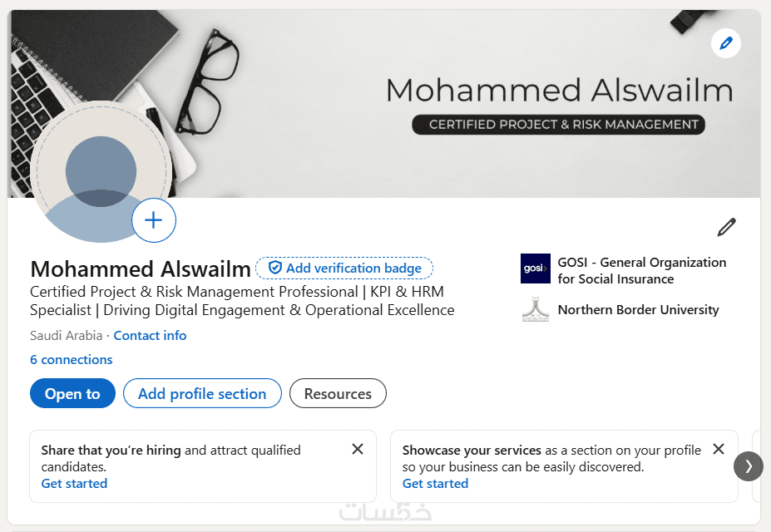The image size is (771, 532).
Task: Click the GOSI company logo
Action: coord(536,268)
